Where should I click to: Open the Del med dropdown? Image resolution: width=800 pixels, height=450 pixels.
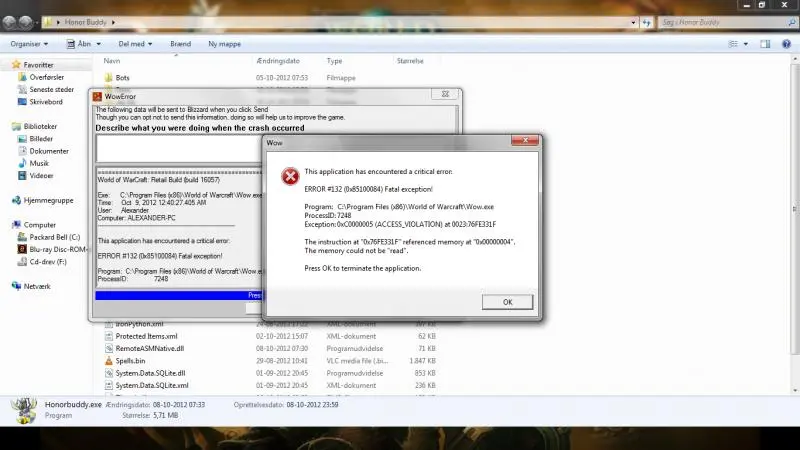coord(135,44)
